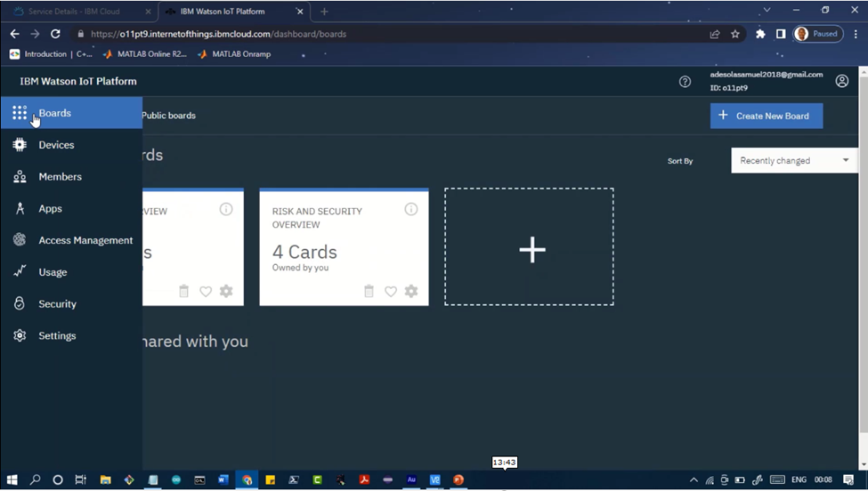Favorite the Risk and Security Overview board
Image resolution: width=868 pixels, height=491 pixels.
coord(391,292)
